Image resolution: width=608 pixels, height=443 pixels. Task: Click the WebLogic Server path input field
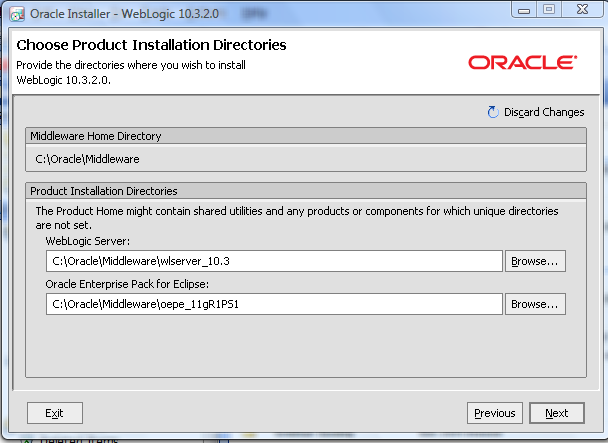274,261
